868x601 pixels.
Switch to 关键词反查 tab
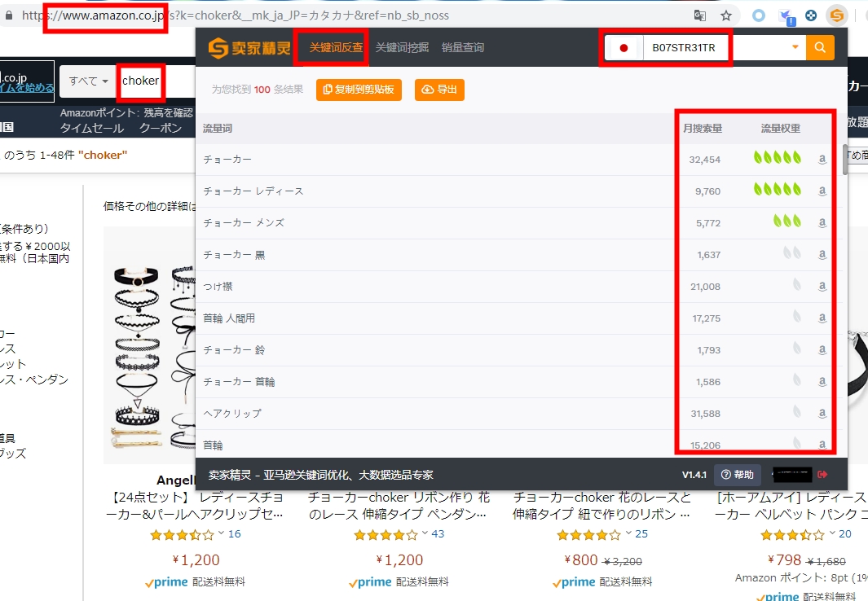coord(336,47)
